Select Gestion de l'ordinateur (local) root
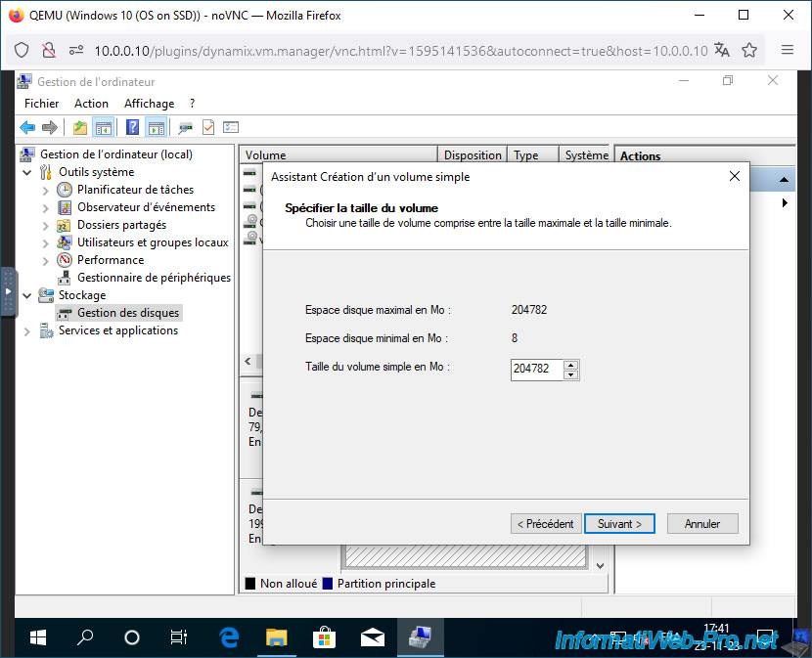Viewport: 812px width, 658px height. 116,154
